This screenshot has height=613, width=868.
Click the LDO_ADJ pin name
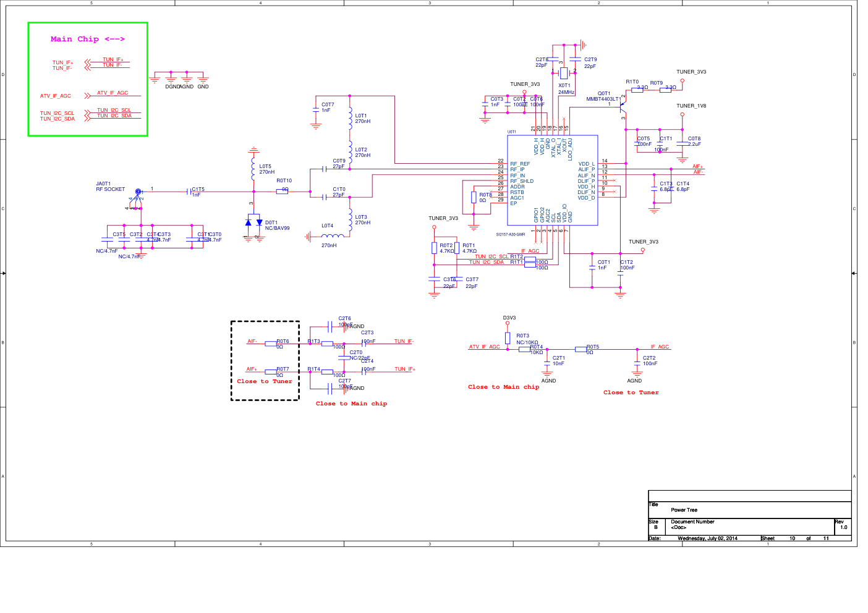pos(570,149)
